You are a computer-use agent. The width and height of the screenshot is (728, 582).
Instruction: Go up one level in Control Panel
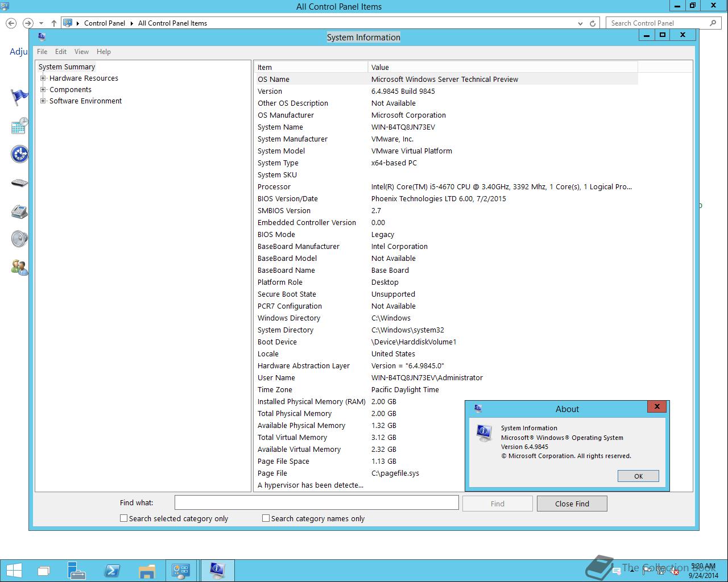pyautogui.click(x=54, y=23)
